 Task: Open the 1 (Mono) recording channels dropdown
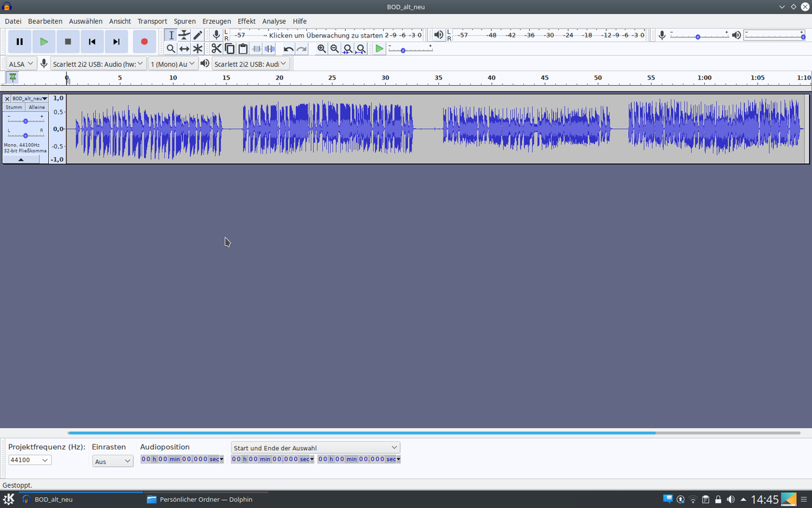(173, 63)
